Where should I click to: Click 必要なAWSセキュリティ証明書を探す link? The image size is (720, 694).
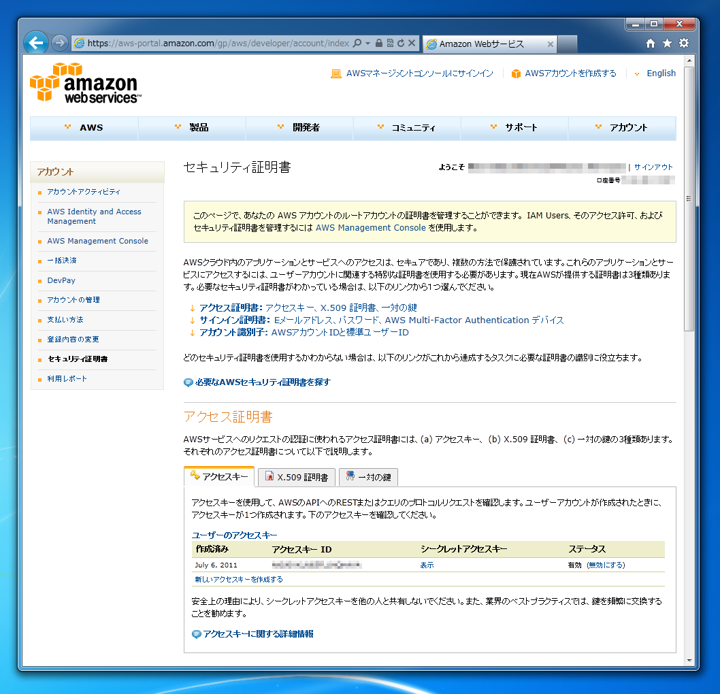(263, 382)
